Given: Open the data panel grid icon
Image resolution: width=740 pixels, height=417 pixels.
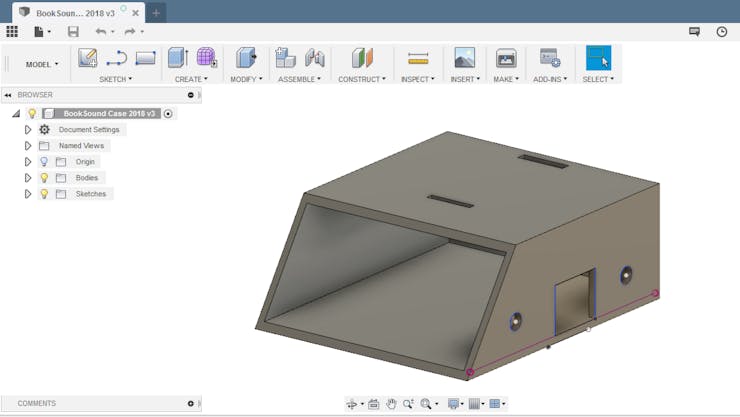Looking at the screenshot, I should 12,32.
